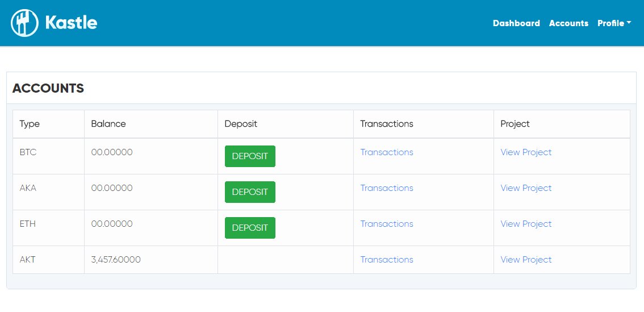This screenshot has height=312, width=644.
Task: Go to Accounts in the navigation bar
Action: point(568,23)
